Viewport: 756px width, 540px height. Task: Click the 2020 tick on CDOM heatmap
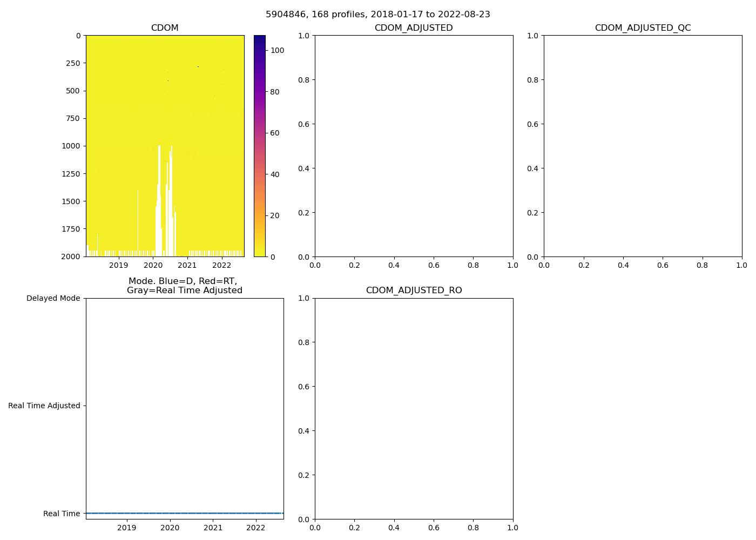[x=153, y=265]
